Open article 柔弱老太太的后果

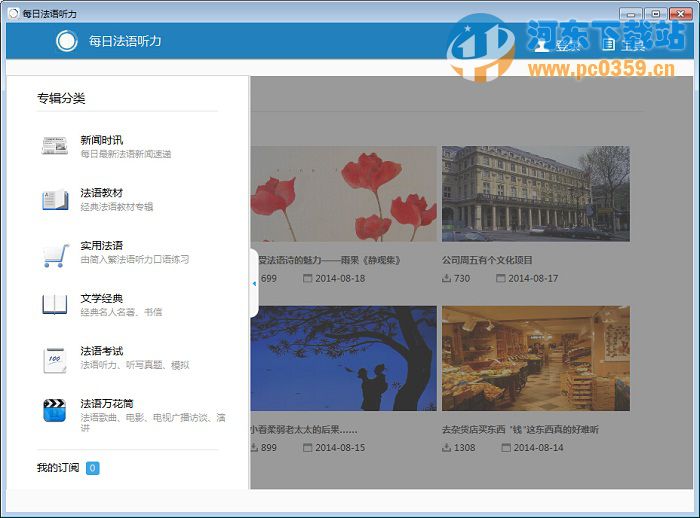click(x=304, y=430)
